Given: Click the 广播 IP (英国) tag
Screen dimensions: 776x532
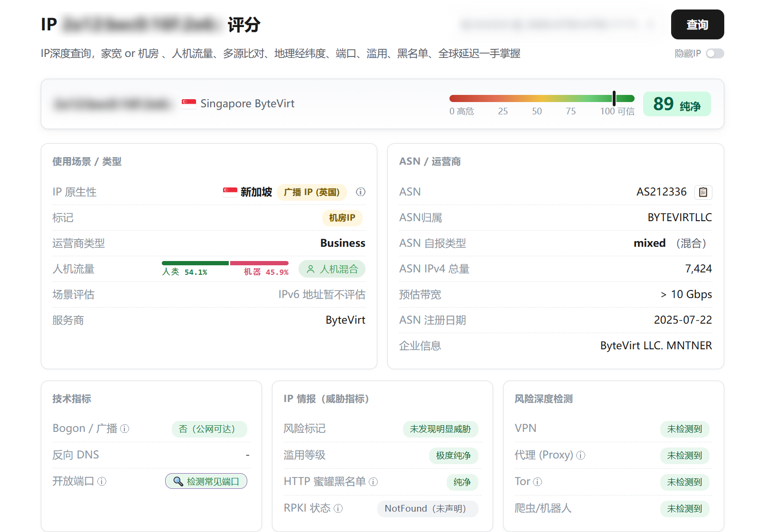Looking at the screenshot, I should pos(312,192).
